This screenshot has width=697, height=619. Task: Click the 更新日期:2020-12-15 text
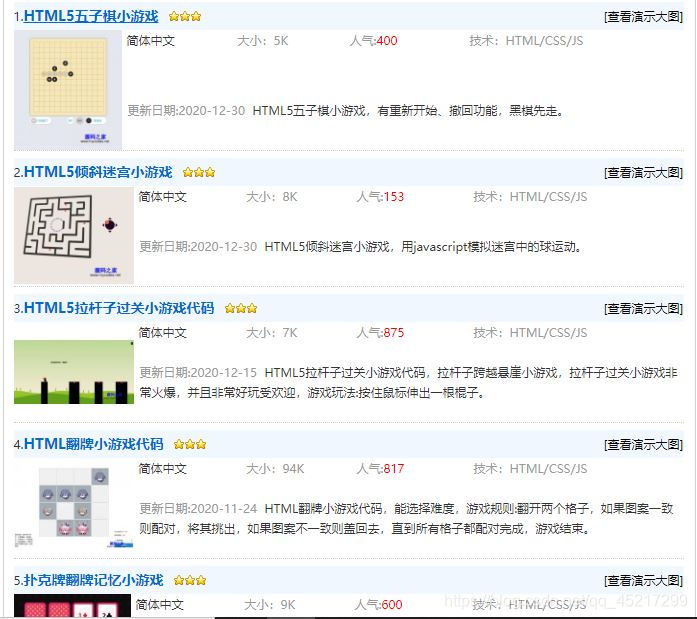tap(198, 372)
